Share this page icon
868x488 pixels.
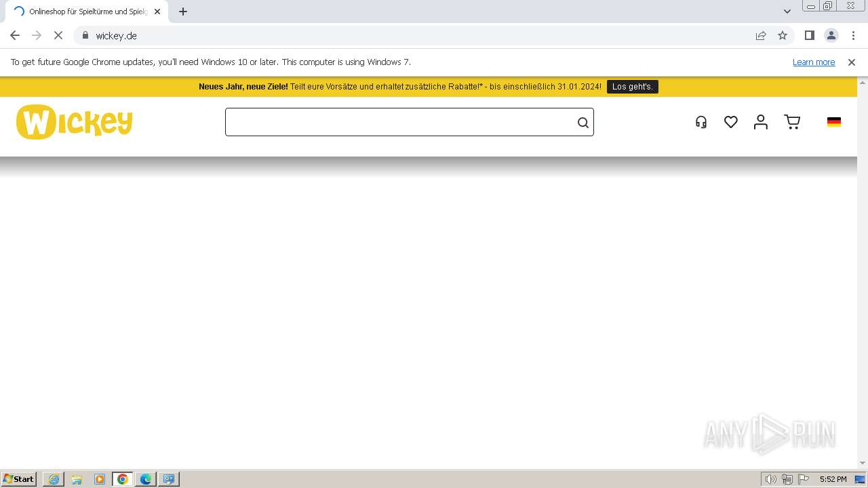pyautogui.click(x=761, y=35)
